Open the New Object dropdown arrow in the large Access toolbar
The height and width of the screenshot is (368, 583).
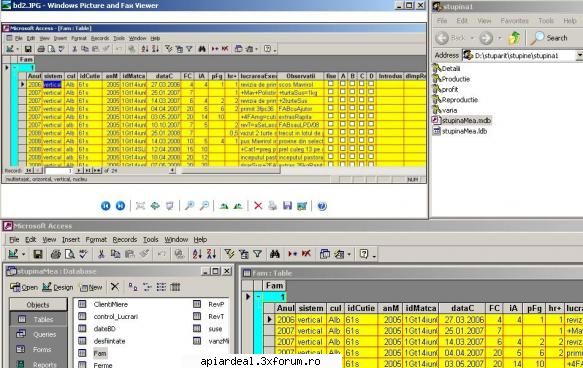click(x=349, y=255)
